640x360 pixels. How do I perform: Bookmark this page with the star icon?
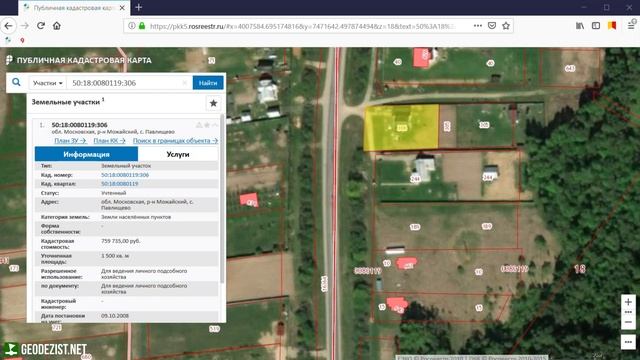click(x=506, y=26)
